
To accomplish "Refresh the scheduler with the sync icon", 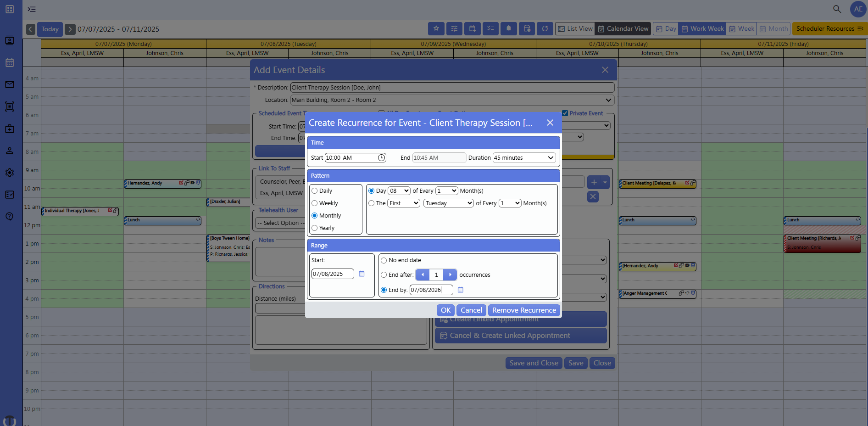I will (x=545, y=28).
